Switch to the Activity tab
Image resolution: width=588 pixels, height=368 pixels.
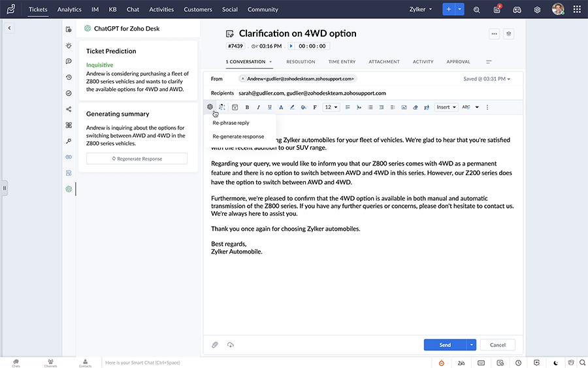423,62
